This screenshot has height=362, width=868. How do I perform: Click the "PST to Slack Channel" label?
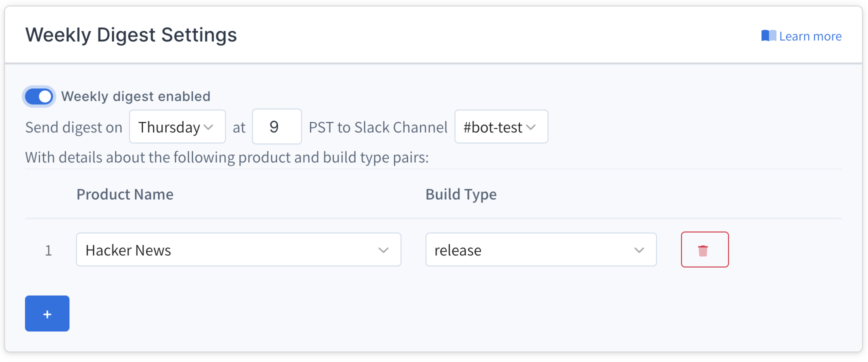[x=378, y=127]
